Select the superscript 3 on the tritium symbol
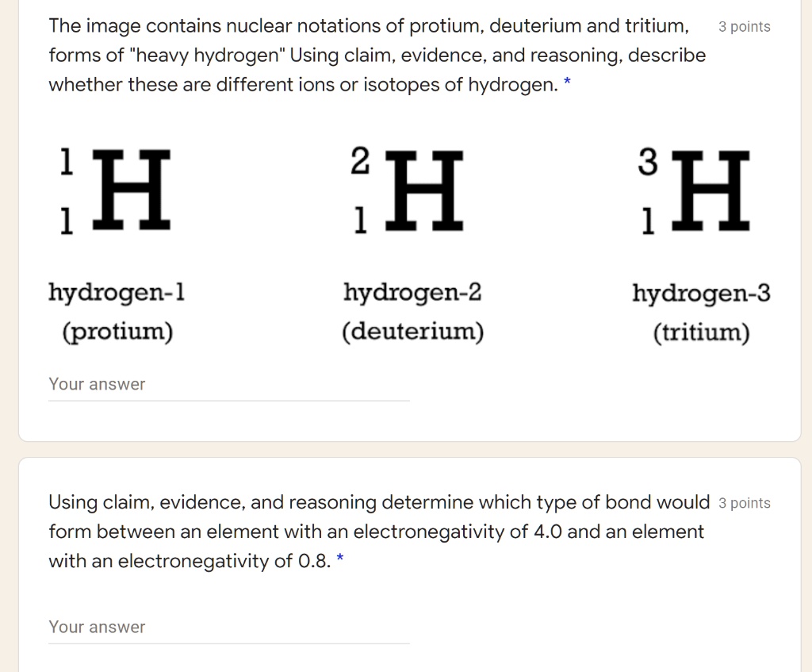This screenshot has height=672, width=812. (649, 162)
